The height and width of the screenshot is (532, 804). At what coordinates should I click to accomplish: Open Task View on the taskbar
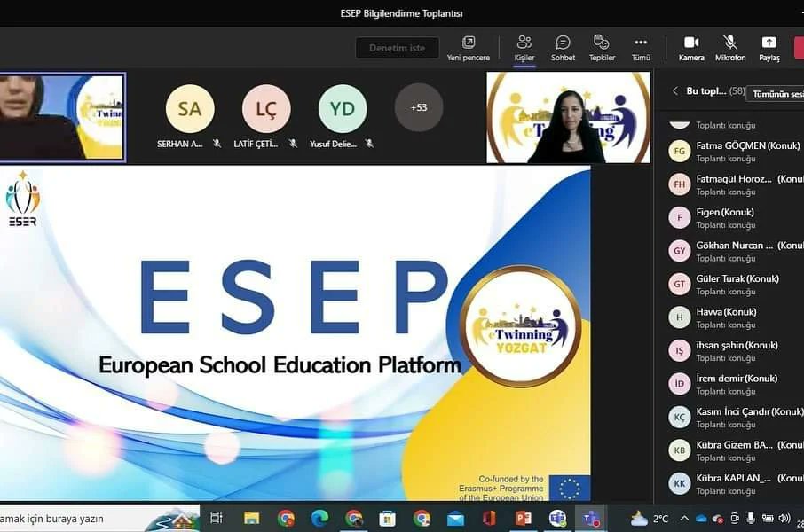[x=217, y=519]
